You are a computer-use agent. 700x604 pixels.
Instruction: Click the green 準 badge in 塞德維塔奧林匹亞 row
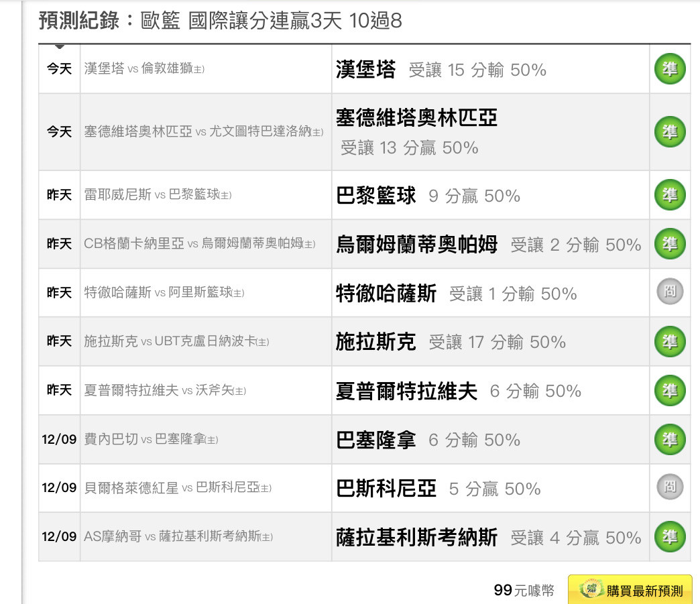[670, 131]
